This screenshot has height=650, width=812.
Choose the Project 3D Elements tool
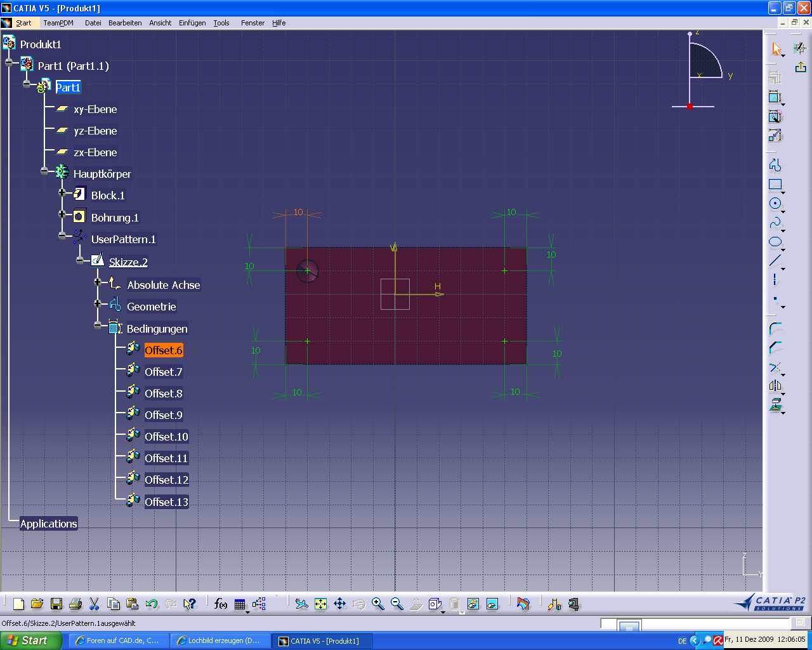point(775,405)
